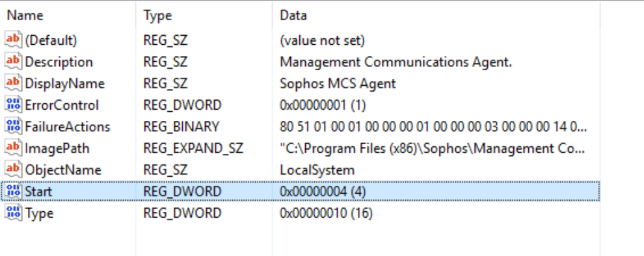
Task: Select the ErrorControl value name
Action: [x=62, y=105]
